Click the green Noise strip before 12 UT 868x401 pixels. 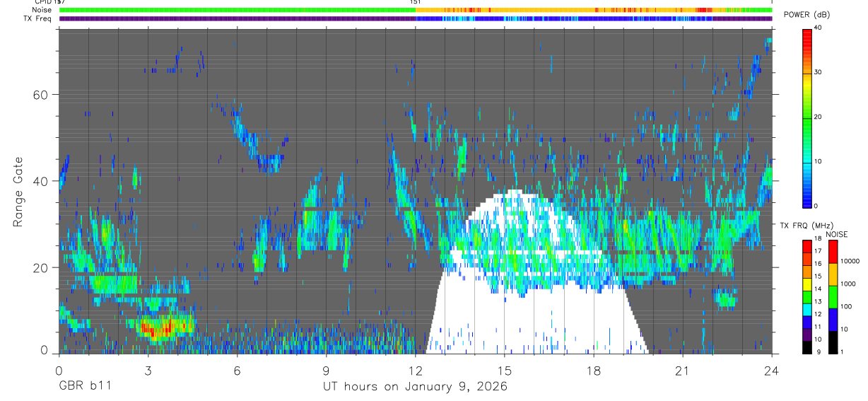[237, 10]
